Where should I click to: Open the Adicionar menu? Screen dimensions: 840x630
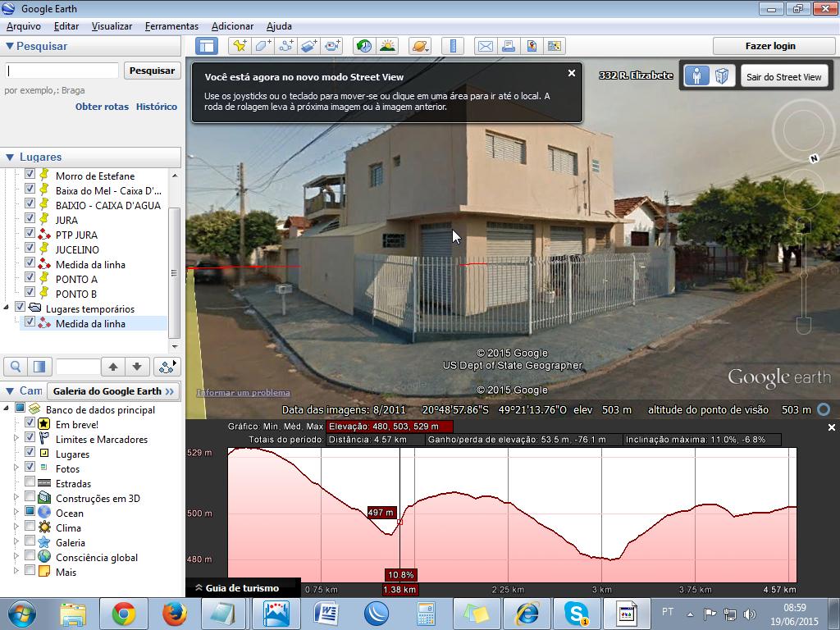tap(232, 26)
